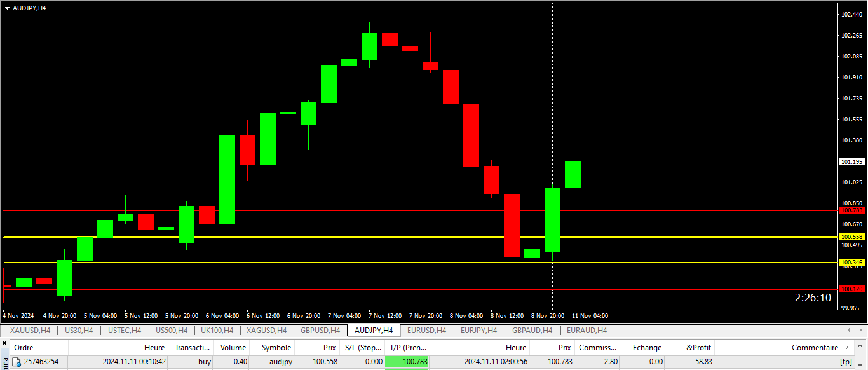The width and height of the screenshot is (868, 370).
Task: Click the 102.440 price scale value
Action: point(851,14)
